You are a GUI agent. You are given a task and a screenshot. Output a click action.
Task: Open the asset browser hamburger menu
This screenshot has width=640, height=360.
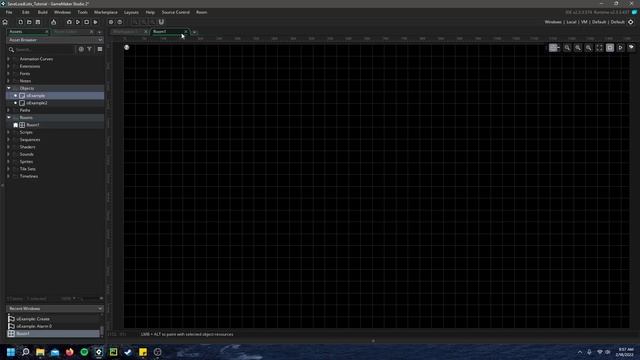tap(100, 49)
